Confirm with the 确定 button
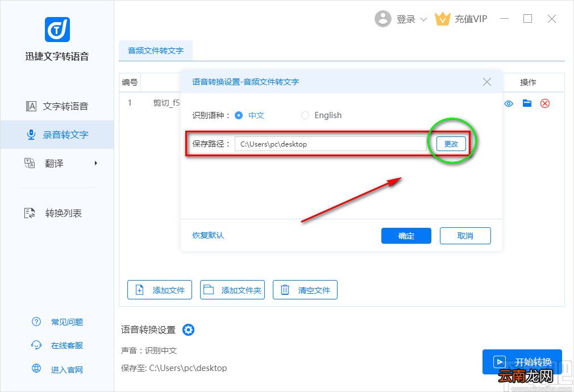The image size is (574, 392). click(x=406, y=236)
